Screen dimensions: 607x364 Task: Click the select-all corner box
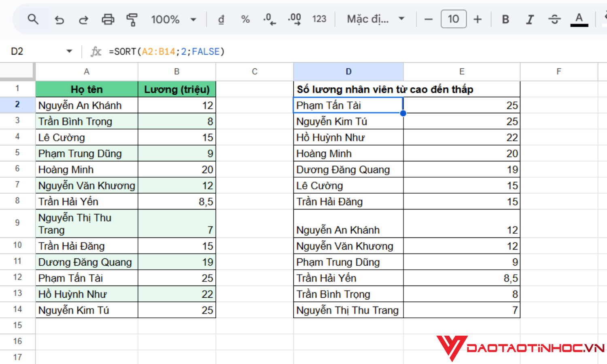(17, 72)
